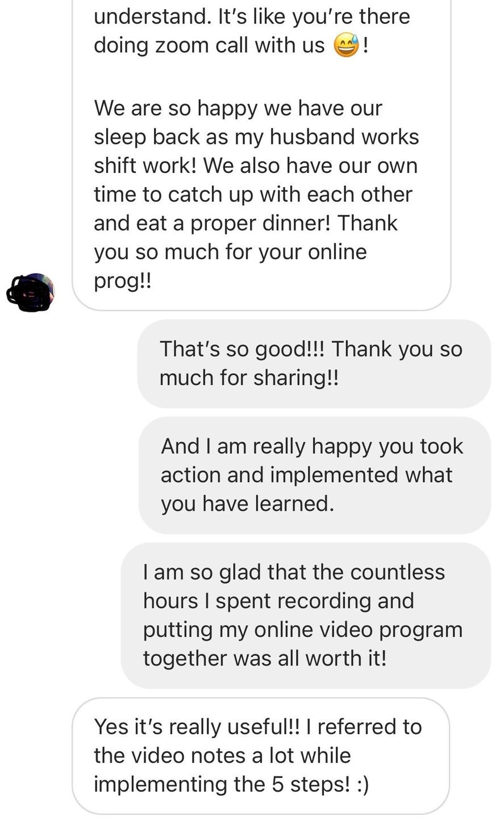Tap the "Yes it's really useful!!" reply bubble
The width and height of the screenshot is (504, 819).
[261, 755]
